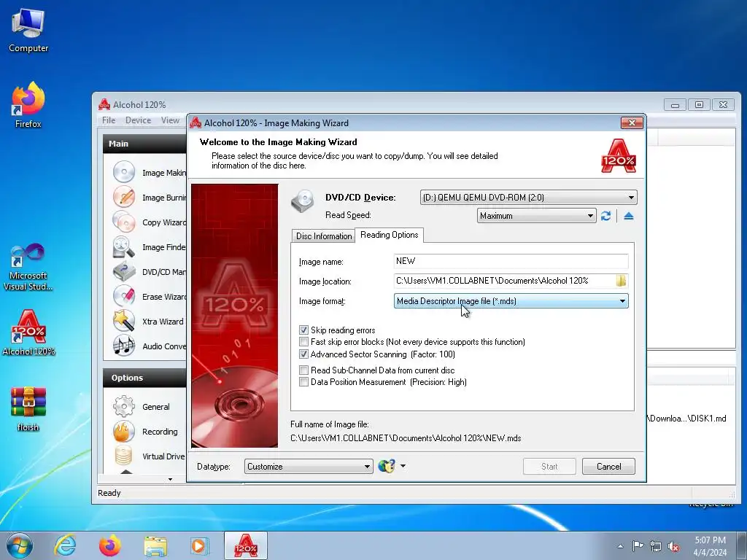Click the Start button in wizard

[549, 467]
